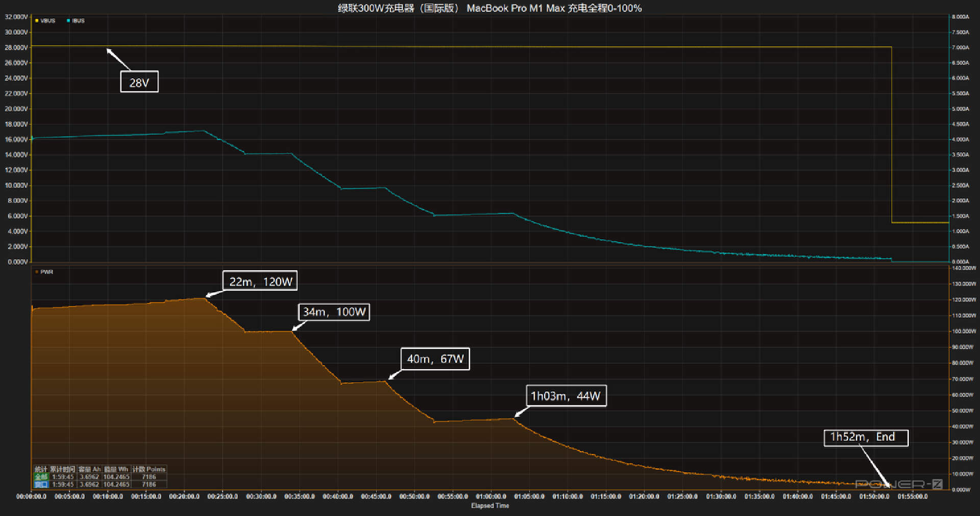The width and height of the screenshot is (980, 516).
Task: Click the 7.000A tick on the current axis
Action: click(x=960, y=48)
